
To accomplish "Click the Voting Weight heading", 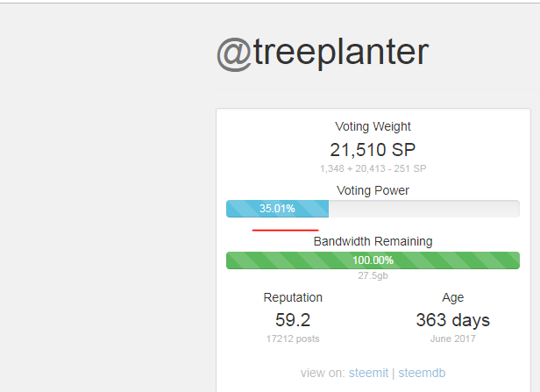I will 373,126.
